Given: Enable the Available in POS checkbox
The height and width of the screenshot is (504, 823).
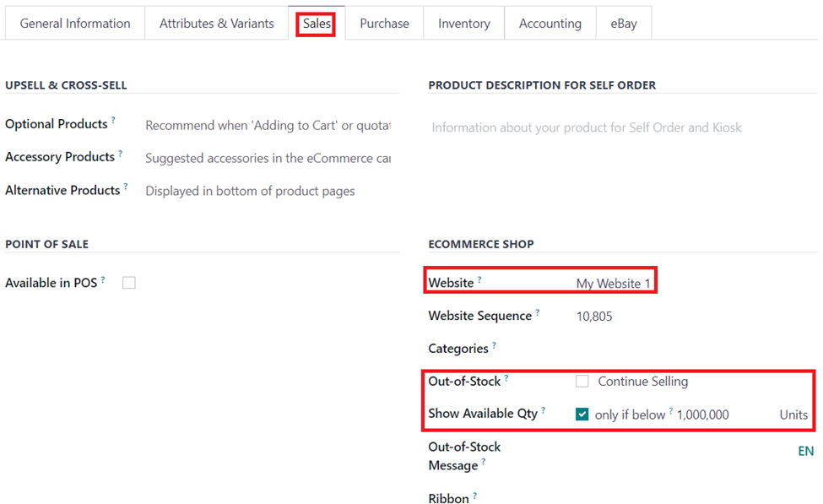Looking at the screenshot, I should coord(128,283).
